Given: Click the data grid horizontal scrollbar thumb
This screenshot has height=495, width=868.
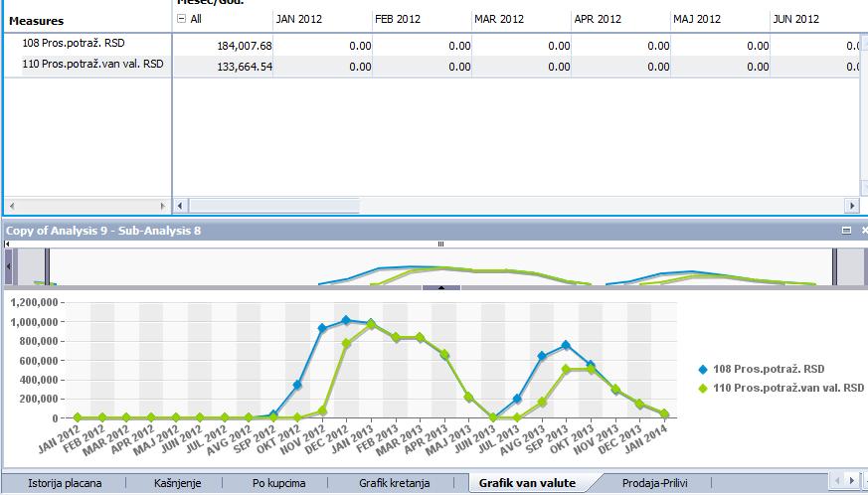Looking at the screenshot, I should point(274,206).
